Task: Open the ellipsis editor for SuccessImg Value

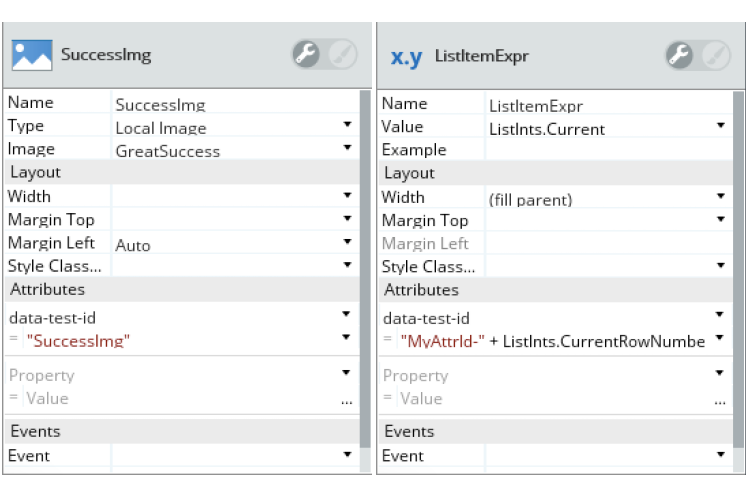Action: [346, 399]
